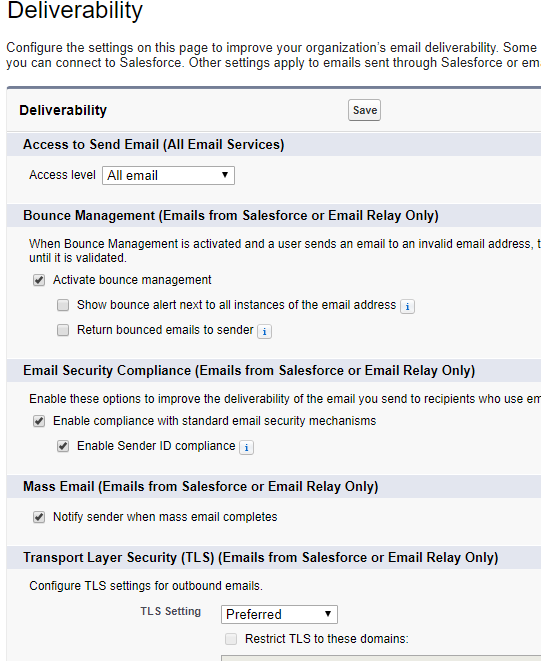
Task: Click the Save button
Action: click(x=364, y=110)
